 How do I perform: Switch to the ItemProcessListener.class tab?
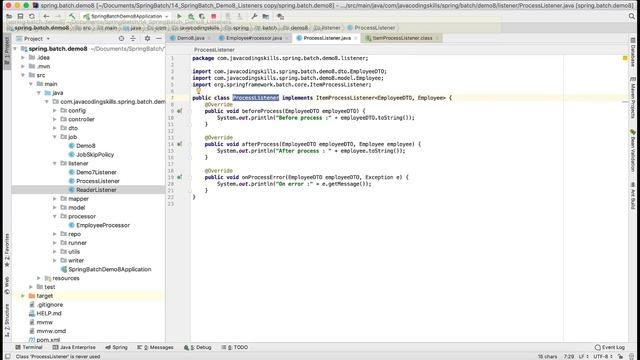coord(402,38)
